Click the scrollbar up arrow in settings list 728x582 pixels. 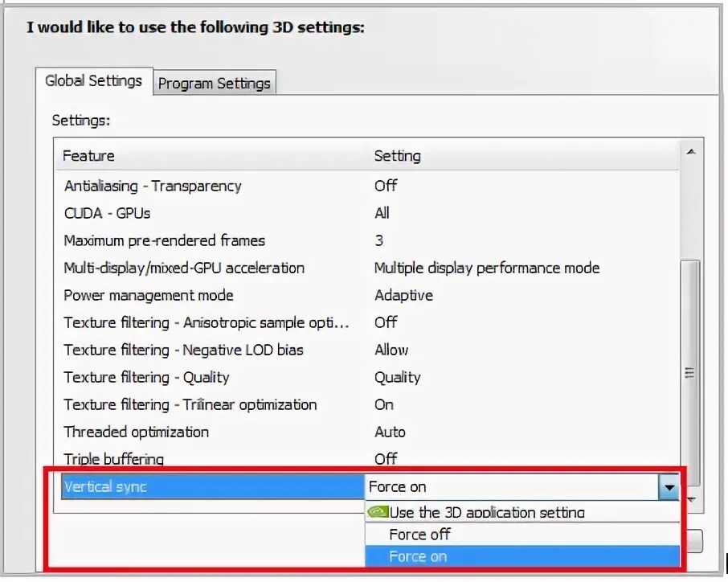coord(690,152)
